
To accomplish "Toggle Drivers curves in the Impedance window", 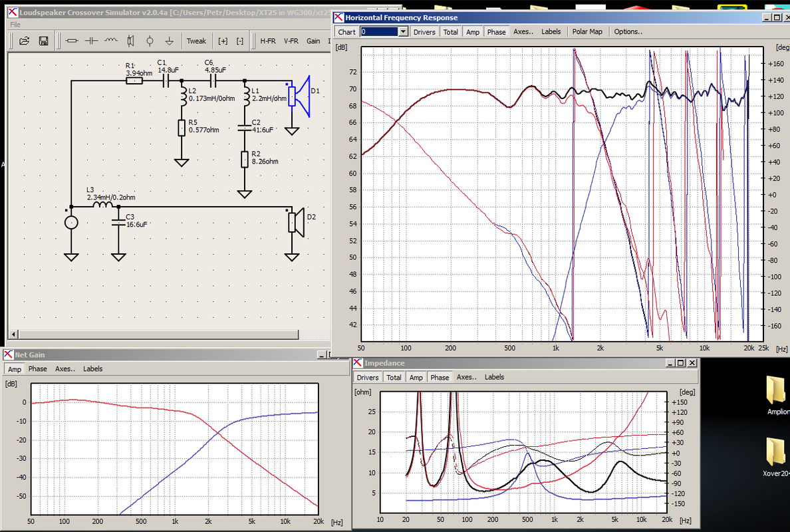I will pos(367,377).
